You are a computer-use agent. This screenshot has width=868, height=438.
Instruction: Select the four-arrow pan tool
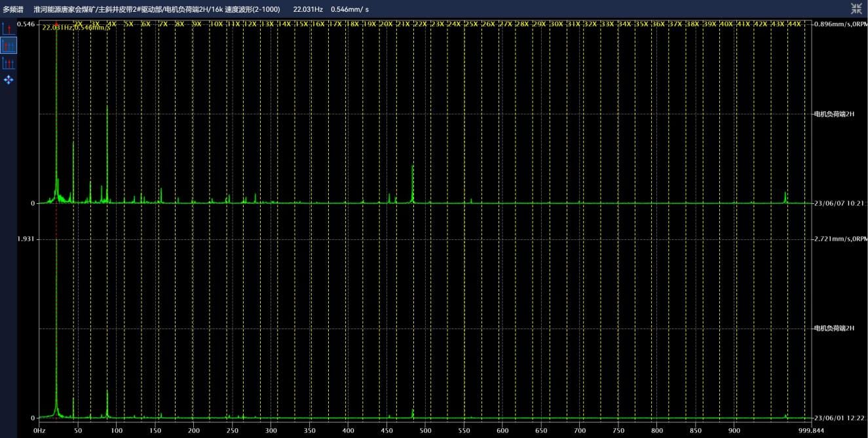(x=9, y=80)
